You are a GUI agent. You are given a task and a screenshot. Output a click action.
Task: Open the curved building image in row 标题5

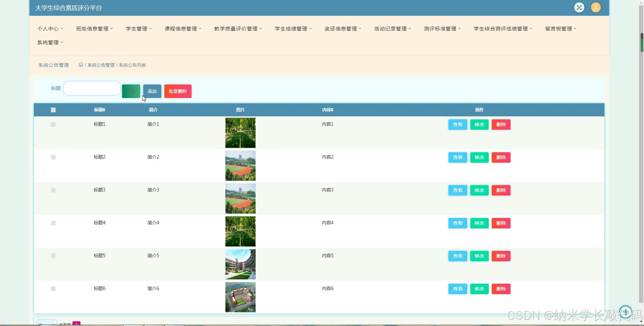240,264
